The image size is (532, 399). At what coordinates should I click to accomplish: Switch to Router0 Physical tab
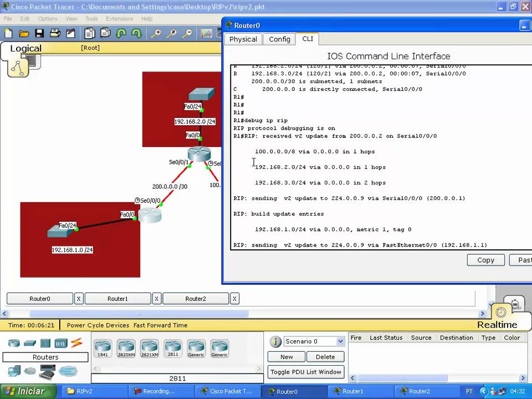pyautogui.click(x=243, y=39)
